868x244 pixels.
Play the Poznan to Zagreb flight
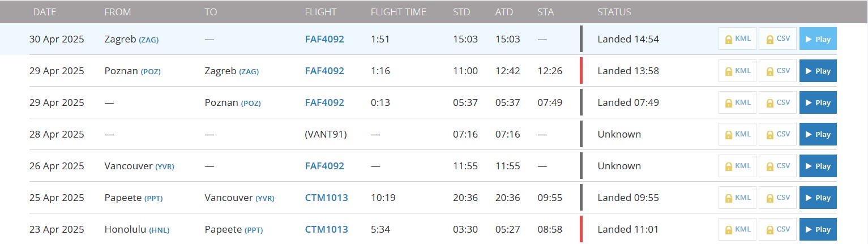point(818,71)
